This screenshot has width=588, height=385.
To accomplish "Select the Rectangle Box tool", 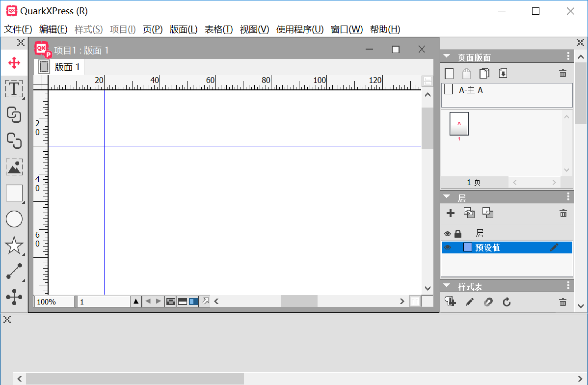I will [14, 193].
